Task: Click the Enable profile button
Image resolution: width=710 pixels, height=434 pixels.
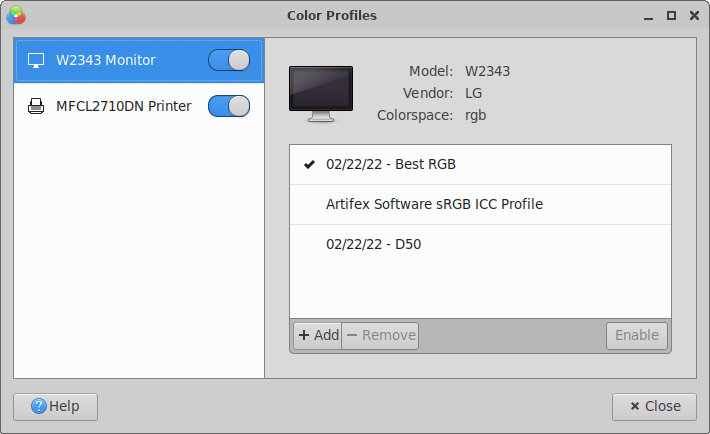Action: click(636, 336)
